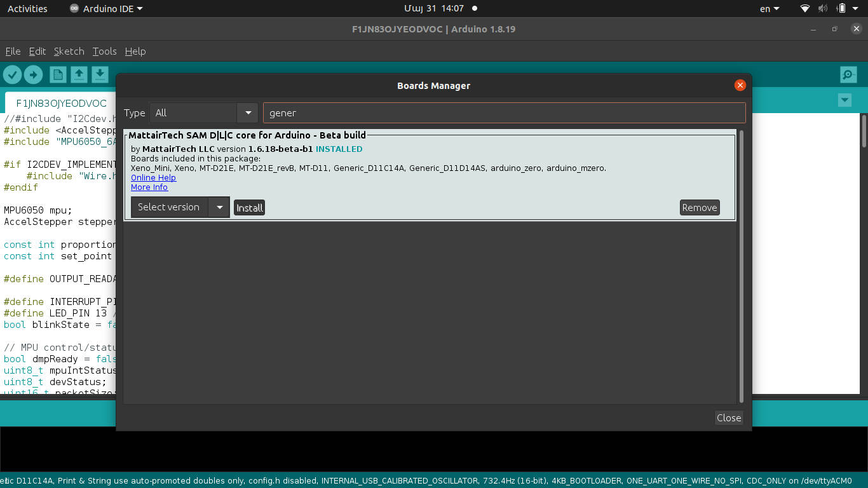Open the en keyboard layout menu
This screenshot has width=868, height=488.
[770, 9]
